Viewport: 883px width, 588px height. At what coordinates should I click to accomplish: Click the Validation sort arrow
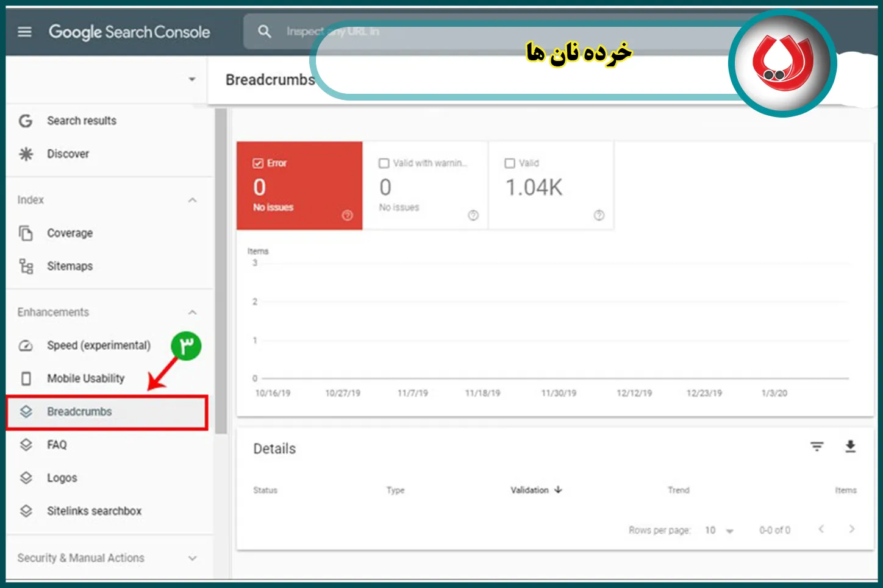pos(558,489)
